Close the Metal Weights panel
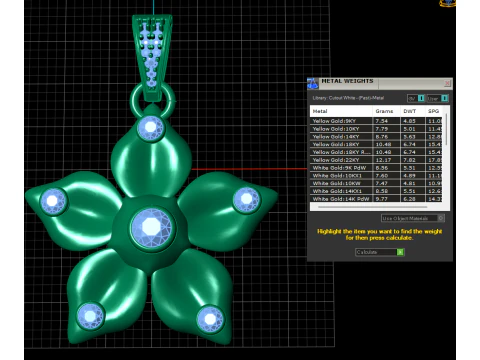The height and width of the screenshot is (360, 480). click(447, 83)
